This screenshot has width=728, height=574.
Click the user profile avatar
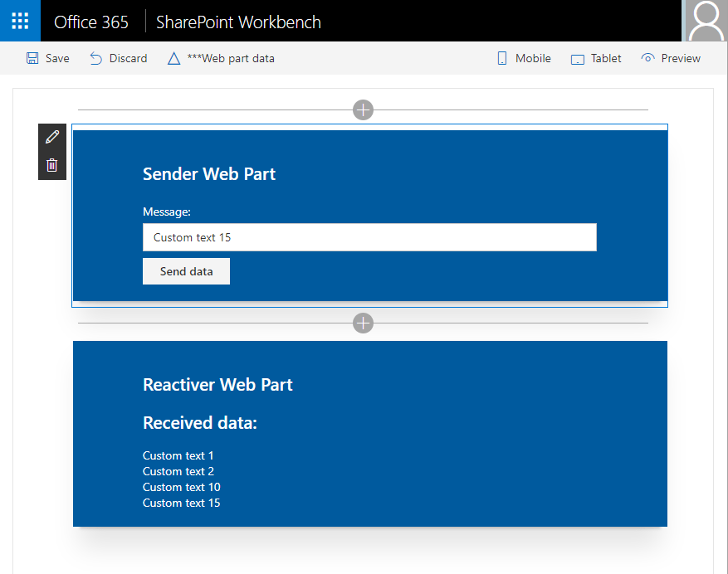[705, 21]
